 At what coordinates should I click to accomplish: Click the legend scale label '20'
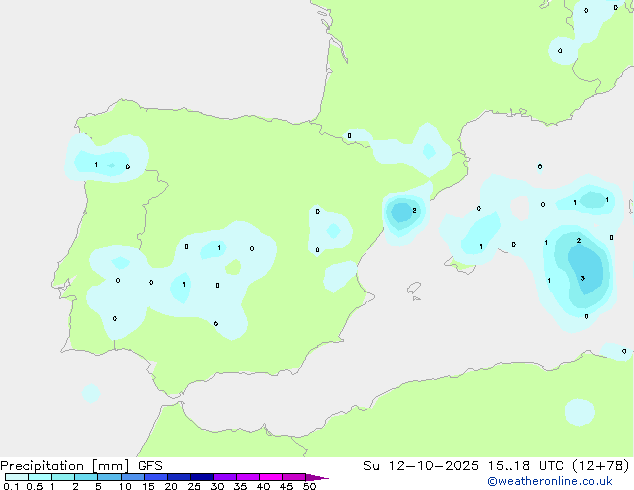tap(171, 486)
